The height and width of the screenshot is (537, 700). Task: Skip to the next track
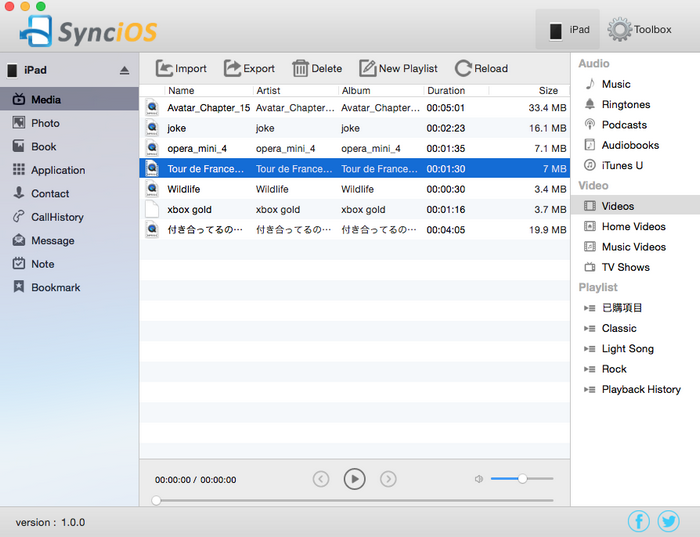coord(388,479)
